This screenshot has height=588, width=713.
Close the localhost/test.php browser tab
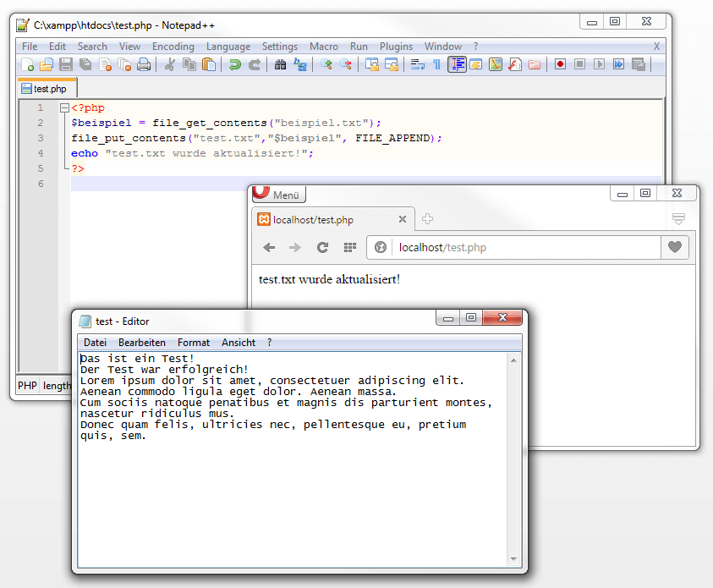403,219
